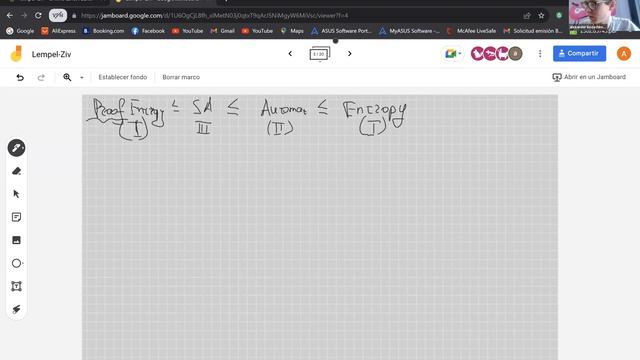Viewport: 640px width, 360px height.
Task: Click the Jamboard logo icon
Action: click(16, 54)
